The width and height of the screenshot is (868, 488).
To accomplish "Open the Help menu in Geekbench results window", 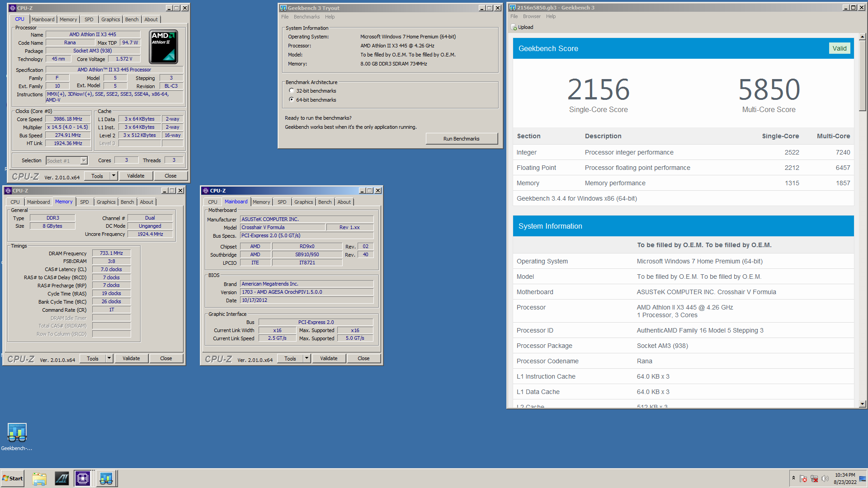I will click(x=551, y=16).
